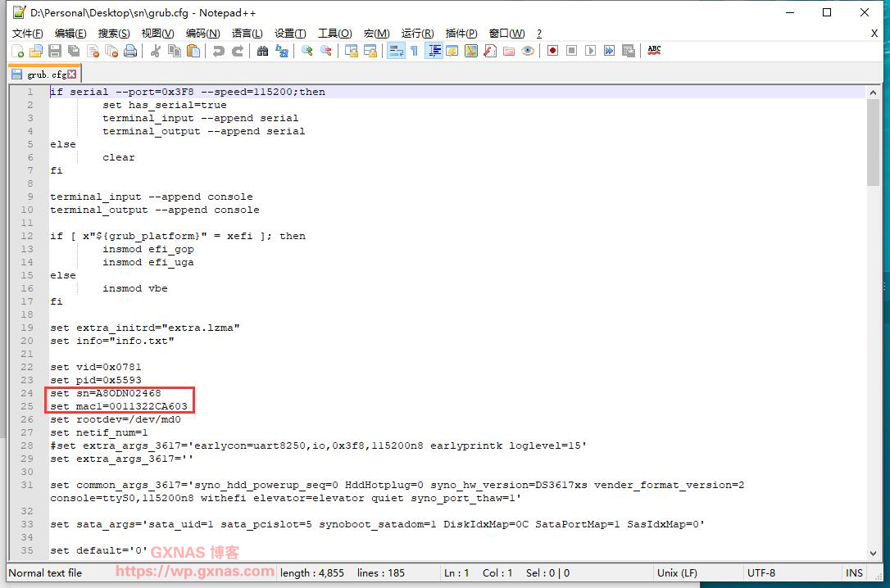Click the Zoom In magnifier icon
Image resolution: width=890 pixels, height=588 pixels.
[307, 51]
